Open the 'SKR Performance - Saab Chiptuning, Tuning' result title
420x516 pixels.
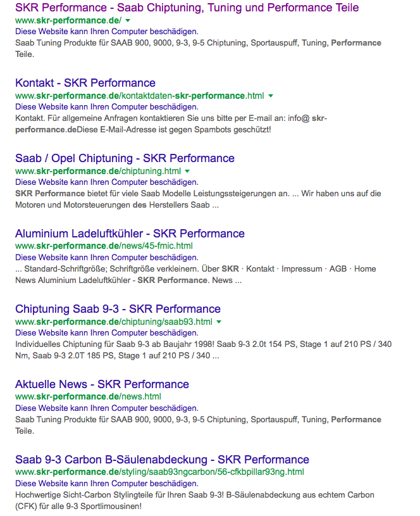(x=187, y=8)
